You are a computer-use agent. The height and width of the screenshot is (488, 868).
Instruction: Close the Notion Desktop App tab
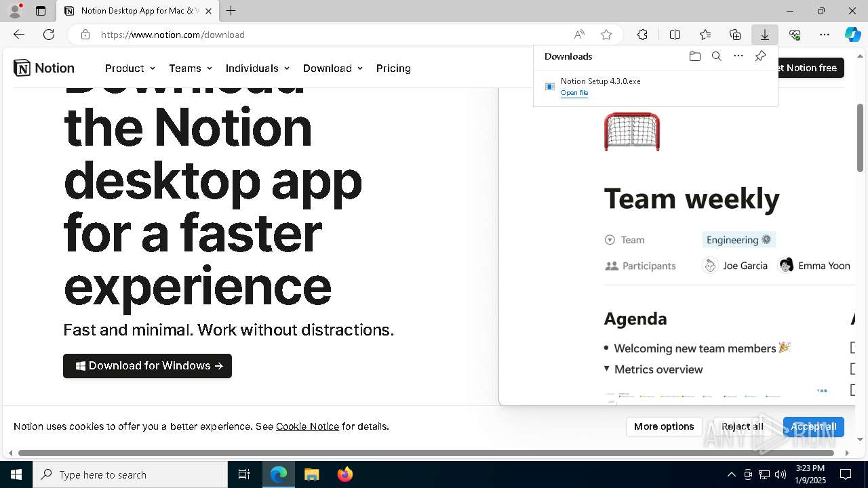[208, 11]
